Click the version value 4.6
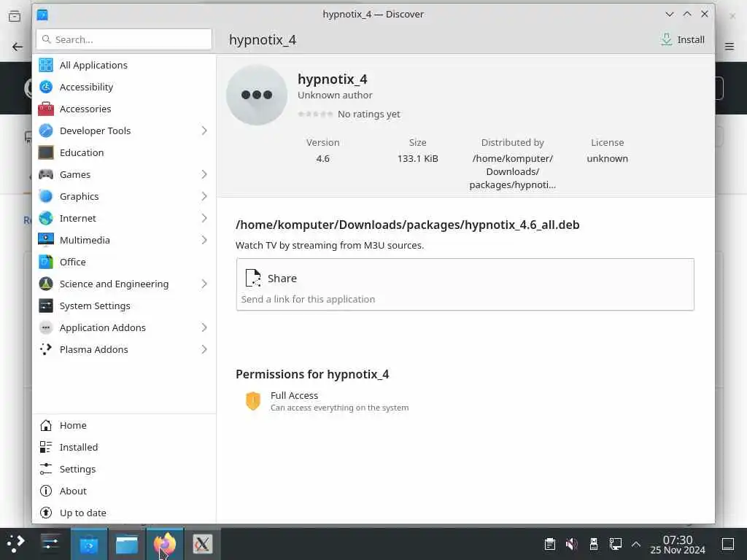The image size is (747, 560). tap(322, 158)
